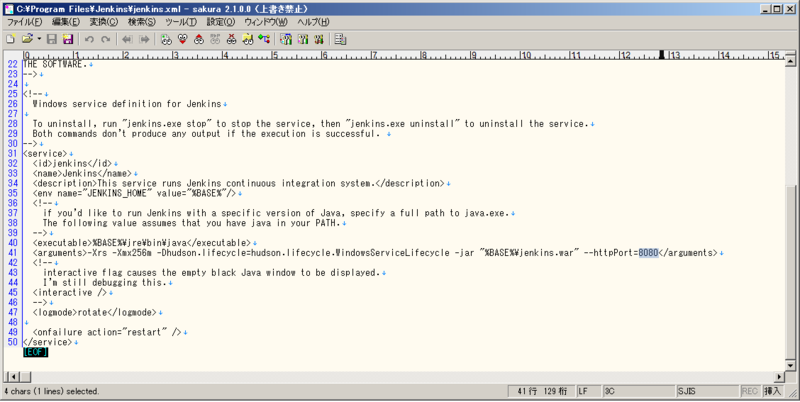Open the ヘルプ(H) menu
The height and width of the screenshot is (402, 800).
tap(313, 22)
